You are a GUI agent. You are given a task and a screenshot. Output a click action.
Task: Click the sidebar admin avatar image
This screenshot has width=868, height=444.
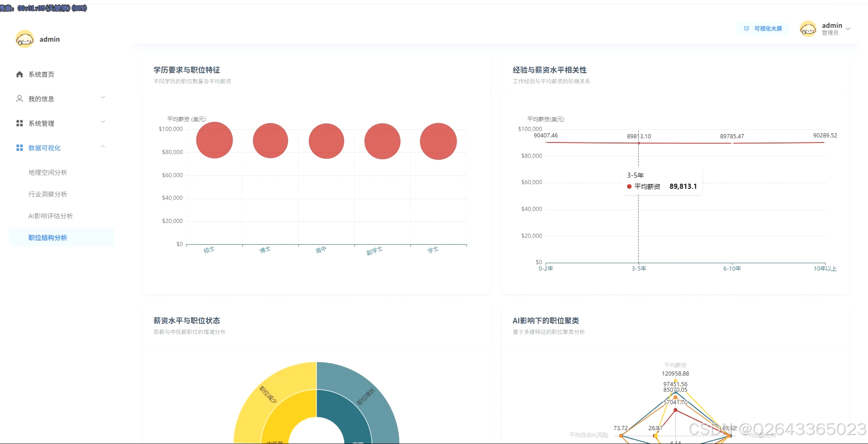(x=25, y=39)
